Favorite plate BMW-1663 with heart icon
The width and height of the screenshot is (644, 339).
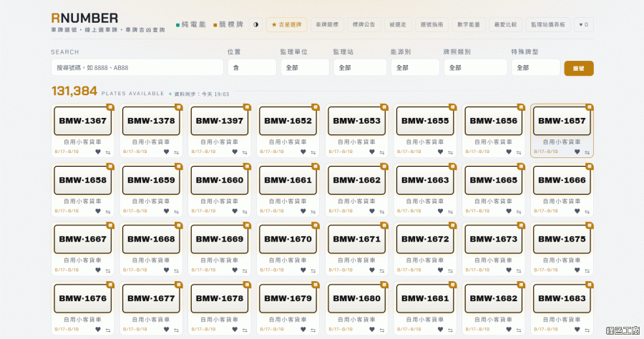click(x=440, y=211)
